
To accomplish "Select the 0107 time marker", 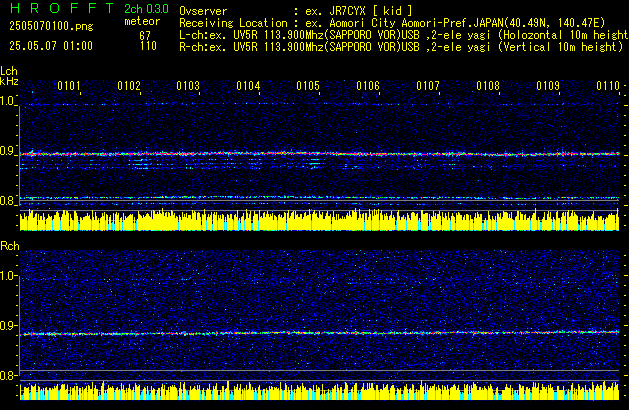I will click(x=428, y=86).
